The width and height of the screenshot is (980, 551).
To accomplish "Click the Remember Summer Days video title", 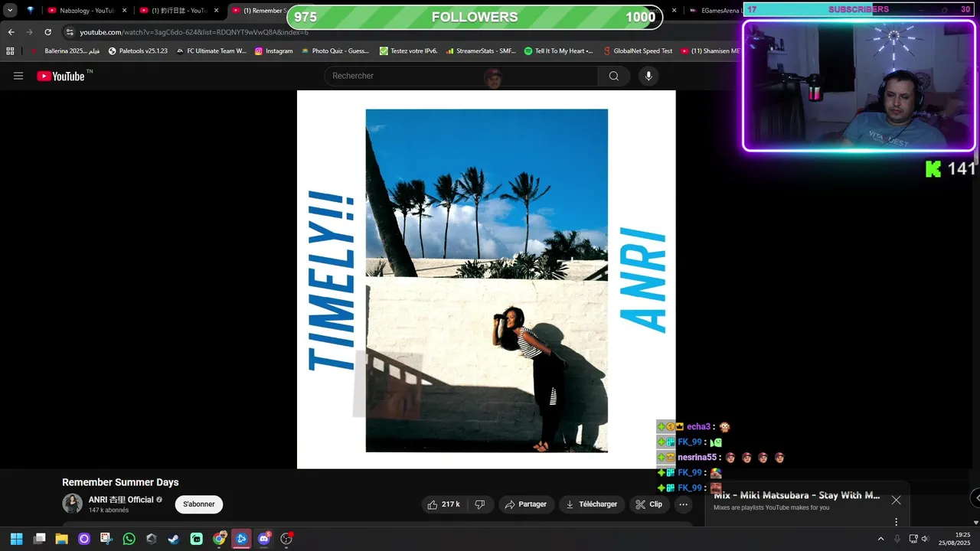I will click(120, 482).
